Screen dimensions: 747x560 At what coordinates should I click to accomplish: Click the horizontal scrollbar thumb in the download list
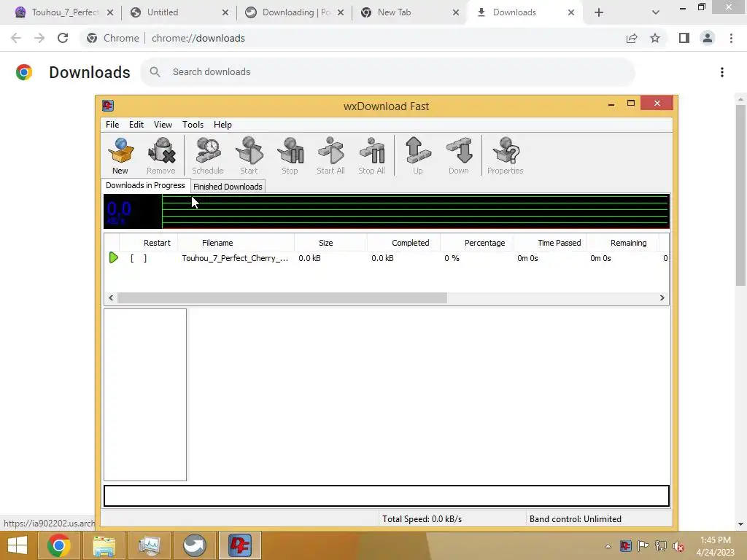(x=282, y=297)
